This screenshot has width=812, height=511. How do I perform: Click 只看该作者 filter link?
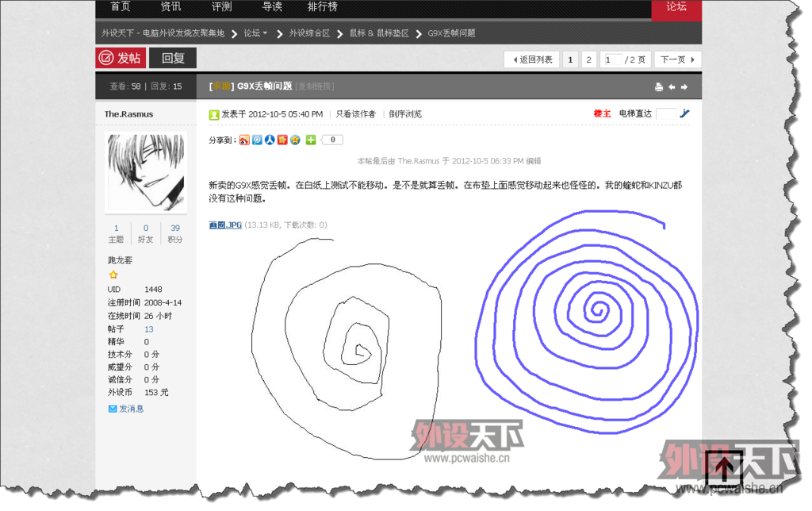click(355, 114)
